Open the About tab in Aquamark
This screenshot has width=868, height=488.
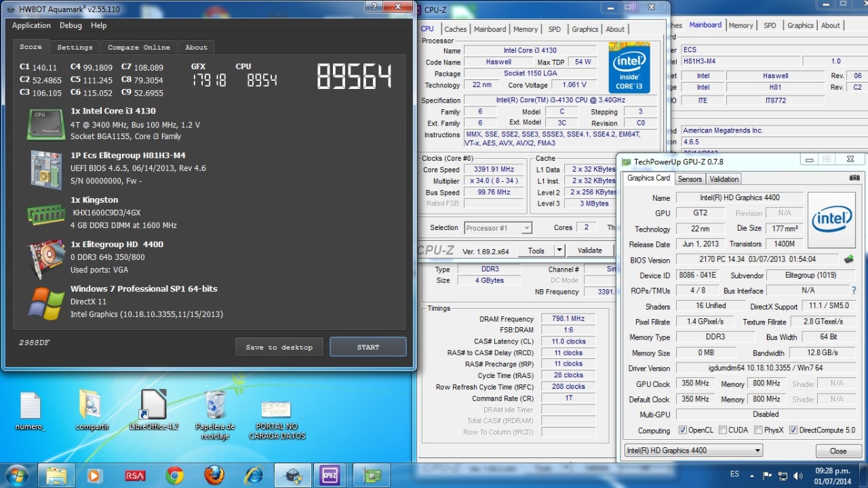pos(197,47)
